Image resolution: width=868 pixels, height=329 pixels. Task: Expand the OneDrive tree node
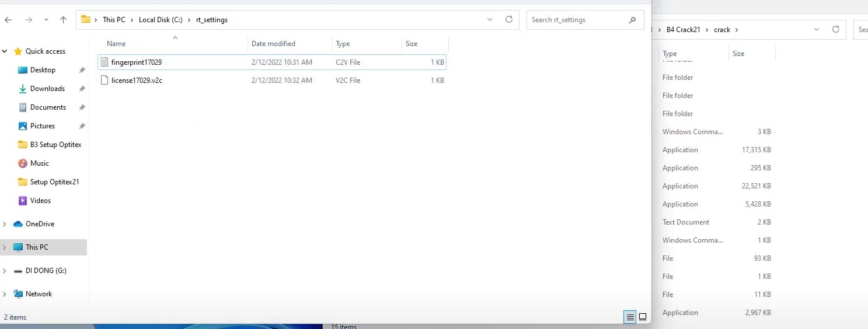click(5, 224)
